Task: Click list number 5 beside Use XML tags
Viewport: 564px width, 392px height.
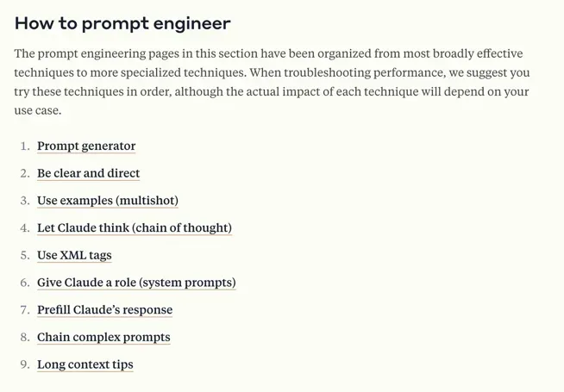Action: (25, 255)
